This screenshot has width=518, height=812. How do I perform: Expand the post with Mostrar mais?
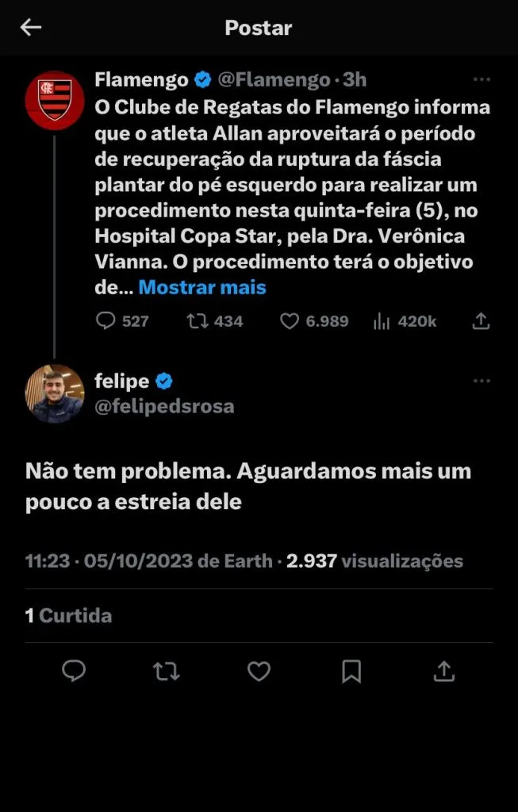pos(202,288)
